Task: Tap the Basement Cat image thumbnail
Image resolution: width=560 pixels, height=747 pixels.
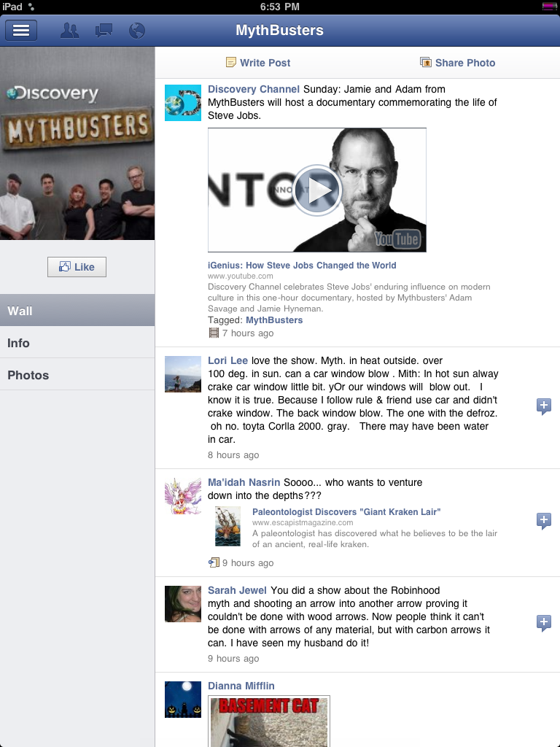Action: pyautogui.click(x=269, y=721)
